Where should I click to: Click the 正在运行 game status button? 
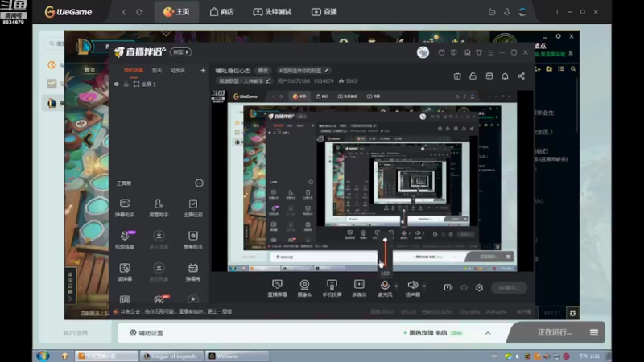555,332
